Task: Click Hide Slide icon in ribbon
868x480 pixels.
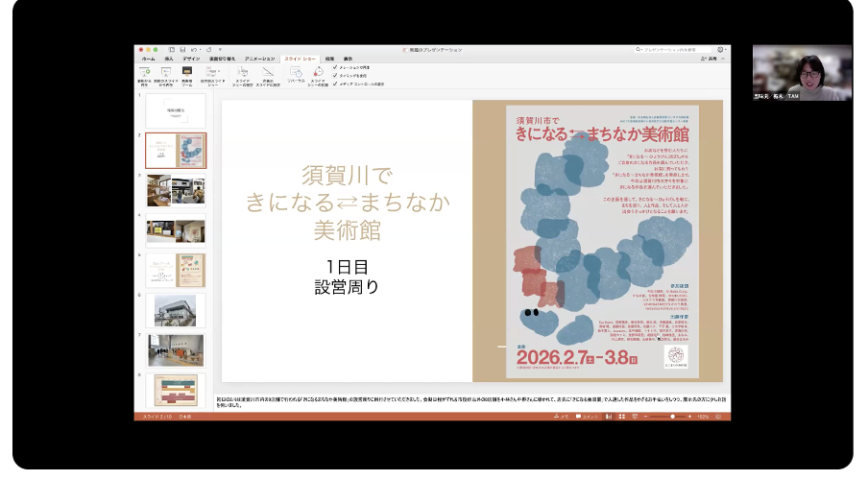Action: click(268, 72)
